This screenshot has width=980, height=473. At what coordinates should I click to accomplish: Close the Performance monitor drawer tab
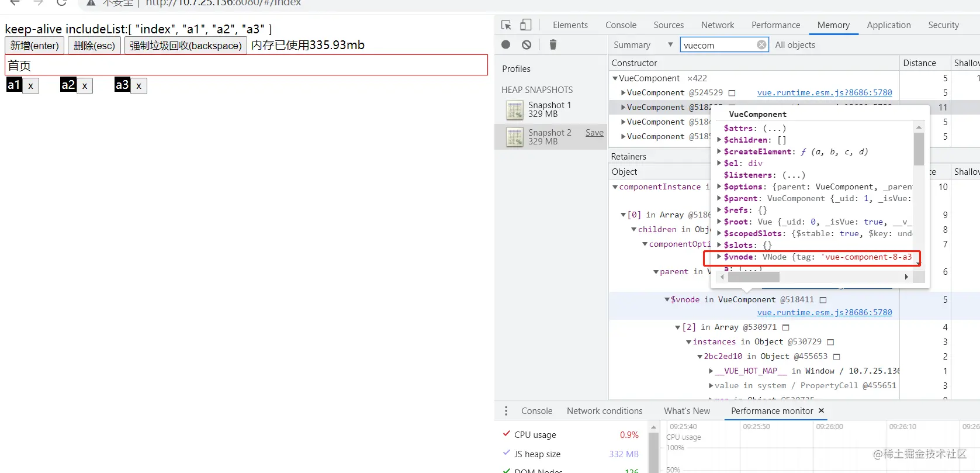(x=821, y=411)
